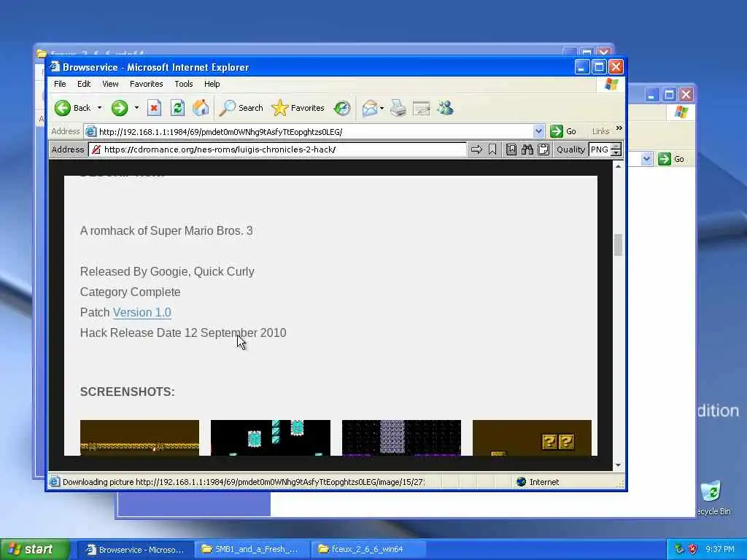Click the Windows flag throbber icon
Viewport: 747px width, 560px height.
pyautogui.click(x=611, y=85)
